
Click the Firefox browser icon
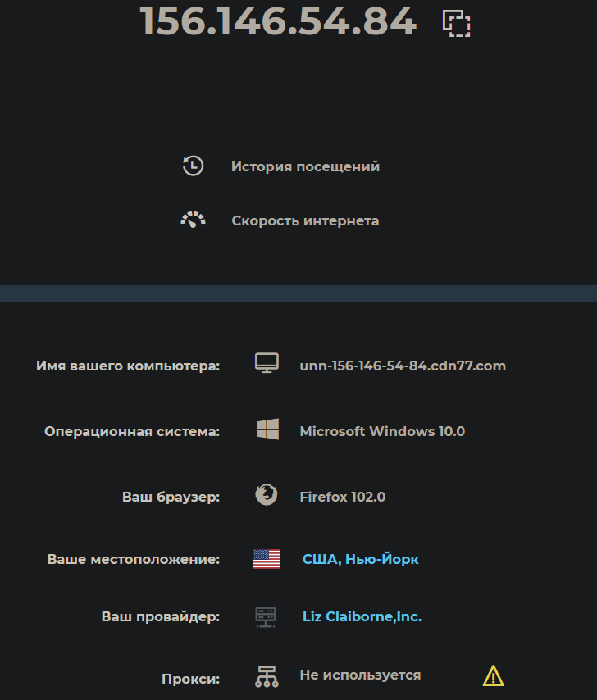point(267,495)
